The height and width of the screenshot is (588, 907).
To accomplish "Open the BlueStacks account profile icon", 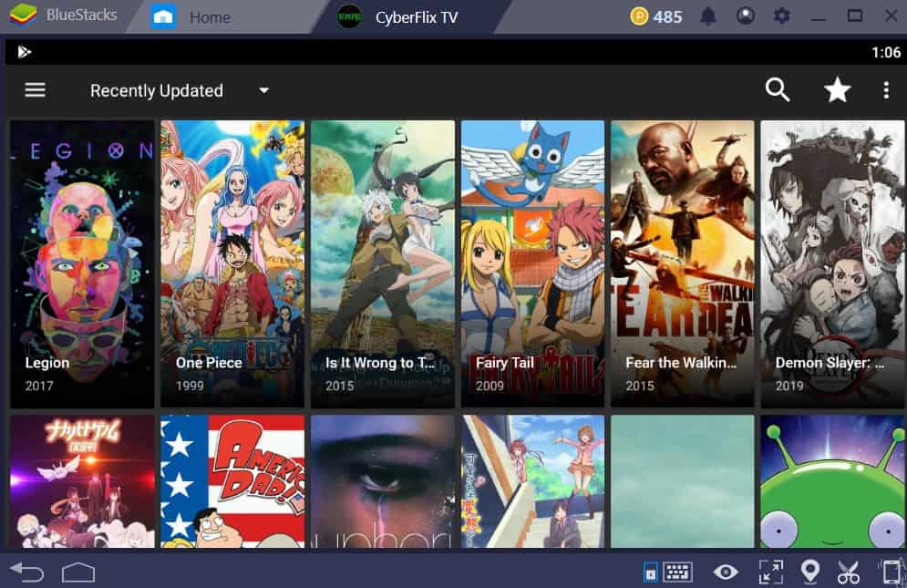I will (745, 15).
